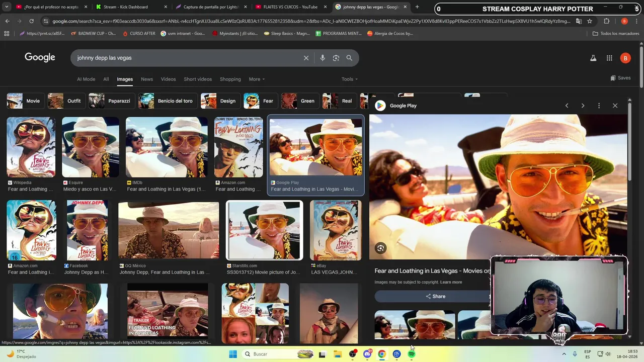Open Saves link

tap(620, 78)
